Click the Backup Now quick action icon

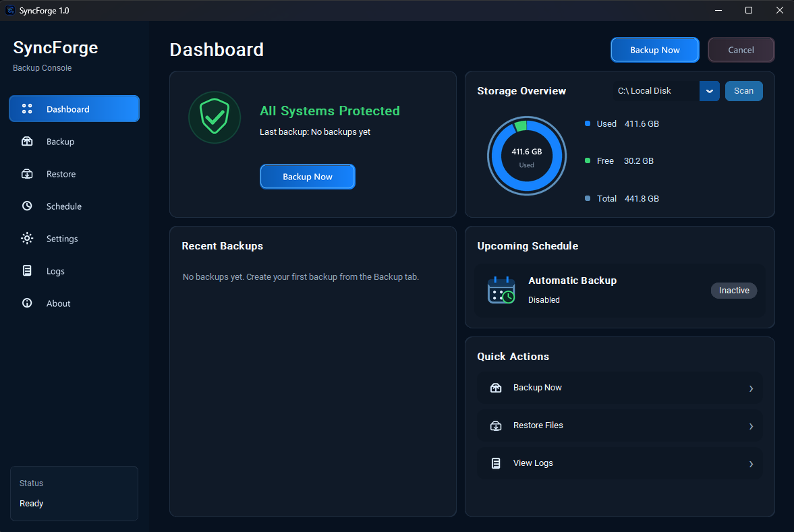496,388
